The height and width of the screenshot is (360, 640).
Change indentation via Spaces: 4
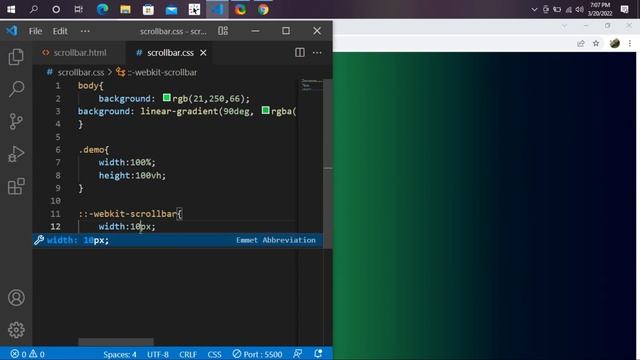[120, 354]
